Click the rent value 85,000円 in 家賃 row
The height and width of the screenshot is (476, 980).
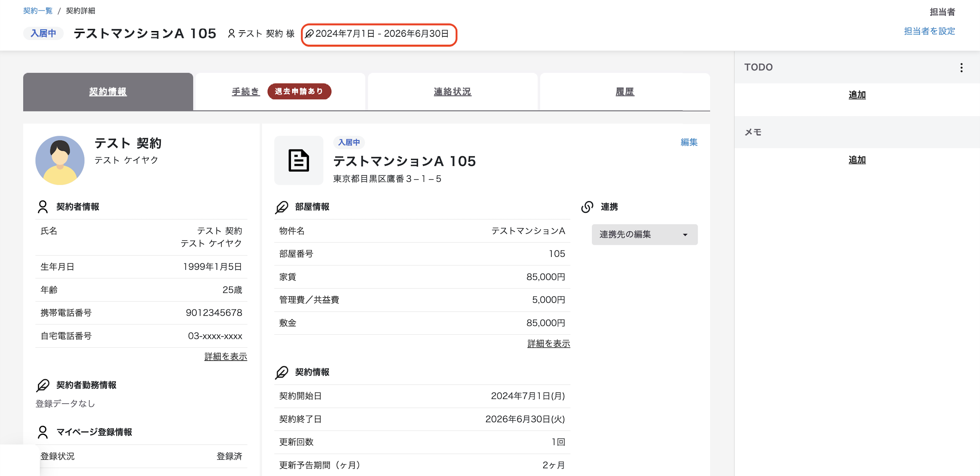click(546, 277)
